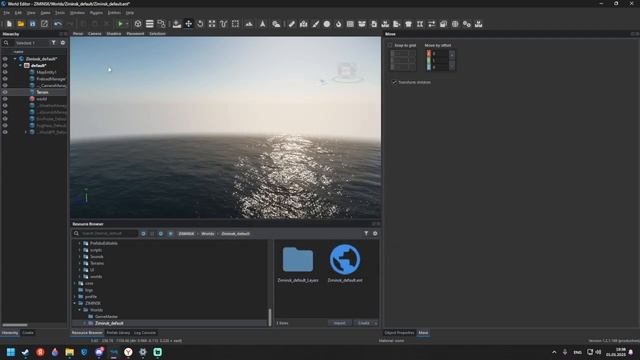Screen dimensions: 640x360
Task: Switch to the Object Properties tab
Action: [x=399, y=333]
